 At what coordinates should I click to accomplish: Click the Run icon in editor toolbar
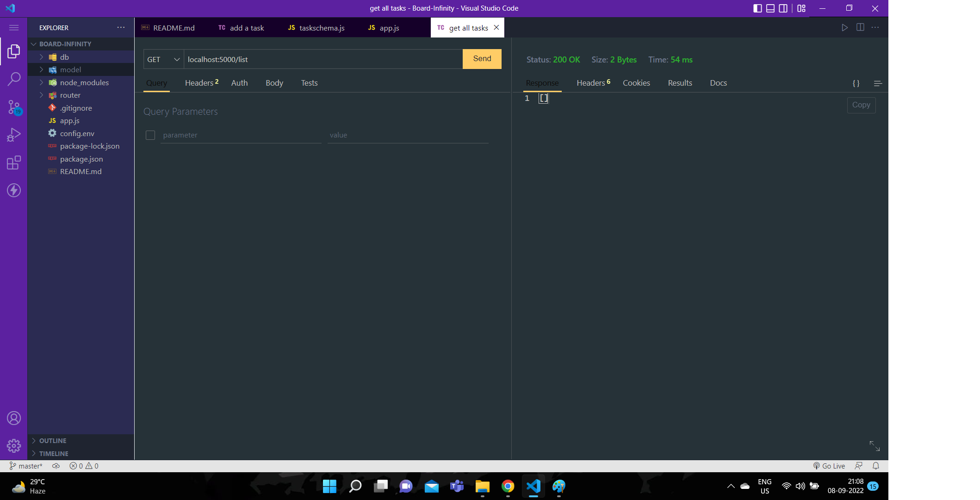tap(844, 27)
